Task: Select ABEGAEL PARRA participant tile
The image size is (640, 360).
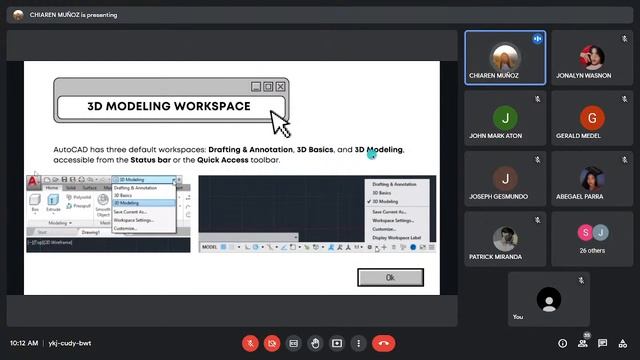Action: [592, 178]
